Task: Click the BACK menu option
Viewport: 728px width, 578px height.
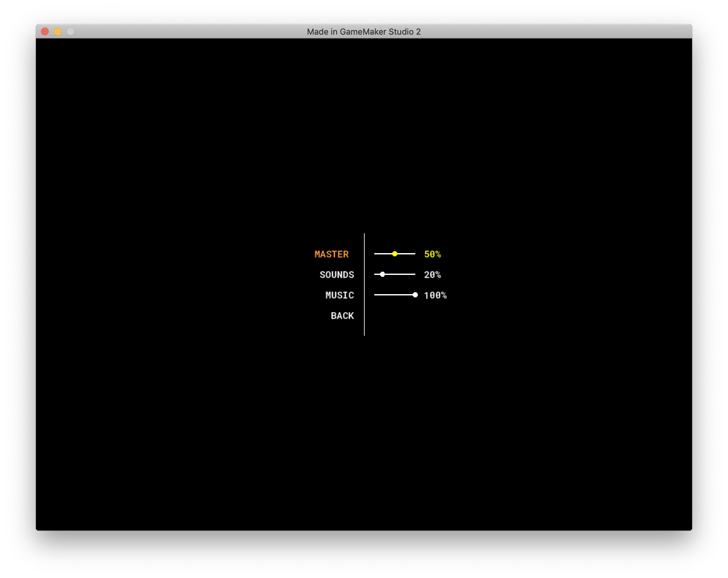Action: (x=342, y=316)
